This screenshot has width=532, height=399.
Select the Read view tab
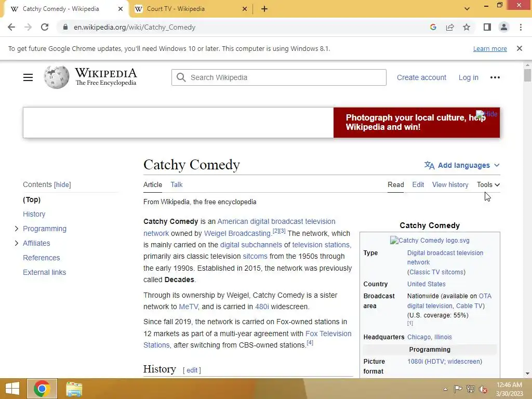click(395, 184)
